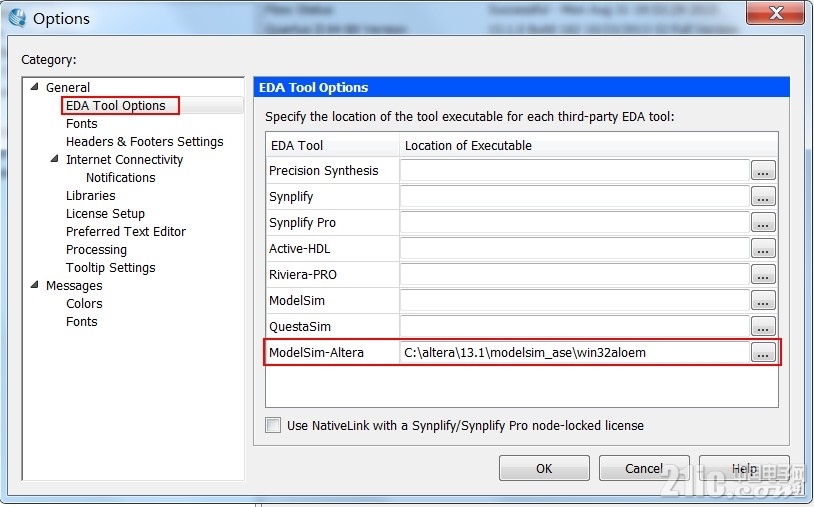Click the Riviera-PRO tool name cell
The image size is (814, 507).
coord(332,274)
